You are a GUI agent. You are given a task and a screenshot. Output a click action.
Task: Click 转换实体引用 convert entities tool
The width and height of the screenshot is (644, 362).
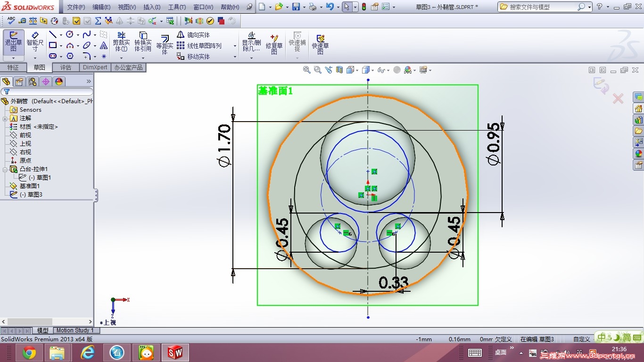[x=143, y=42]
